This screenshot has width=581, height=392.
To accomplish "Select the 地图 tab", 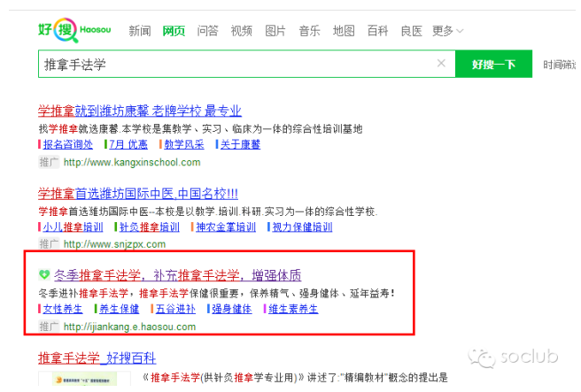I will [x=344, y=31].
